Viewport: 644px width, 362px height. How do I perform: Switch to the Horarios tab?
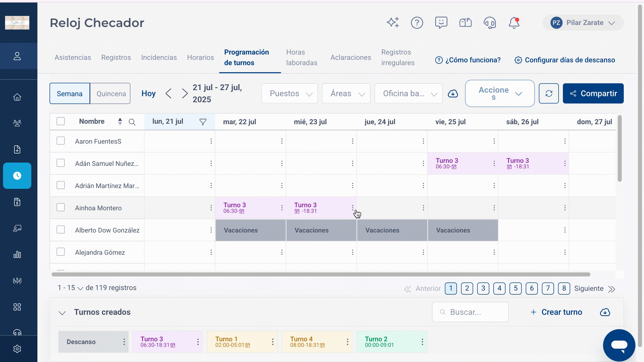[x=200, y=58]
